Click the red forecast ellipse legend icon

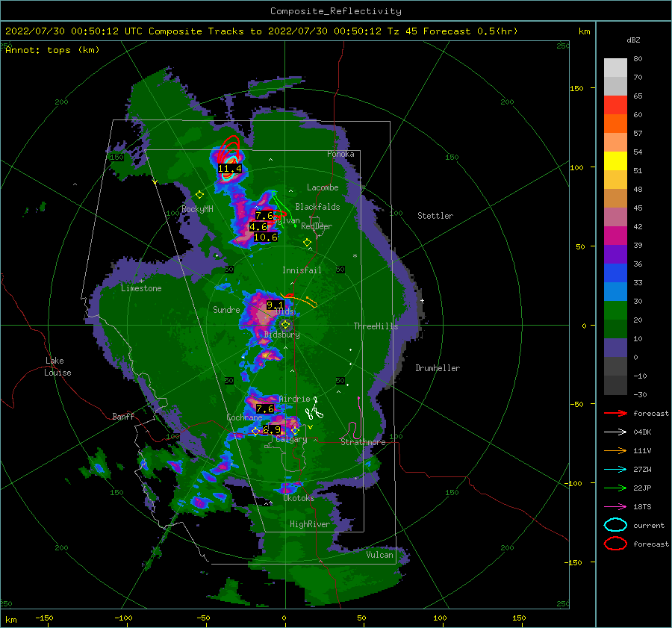[x=615, y=544]
